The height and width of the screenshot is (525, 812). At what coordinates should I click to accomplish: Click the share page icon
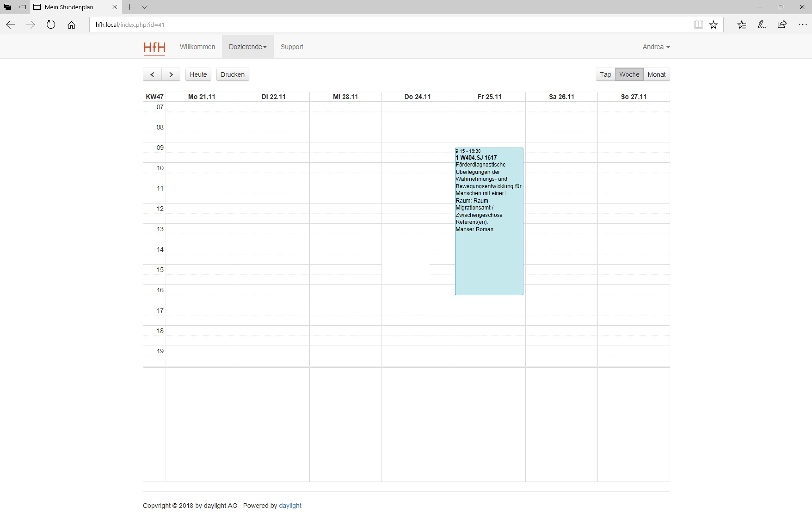[x=782, y=25]
